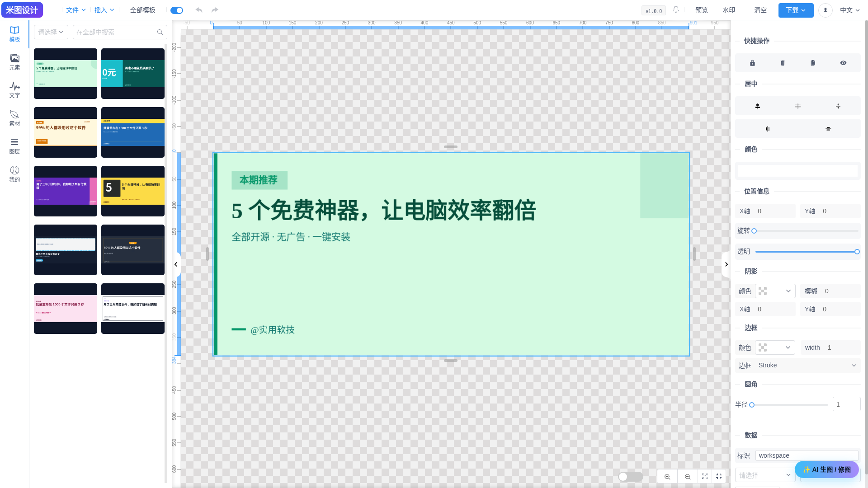The image size is (868, 488).
Task: Open the 下载 download dropdown
Action: 796,10
